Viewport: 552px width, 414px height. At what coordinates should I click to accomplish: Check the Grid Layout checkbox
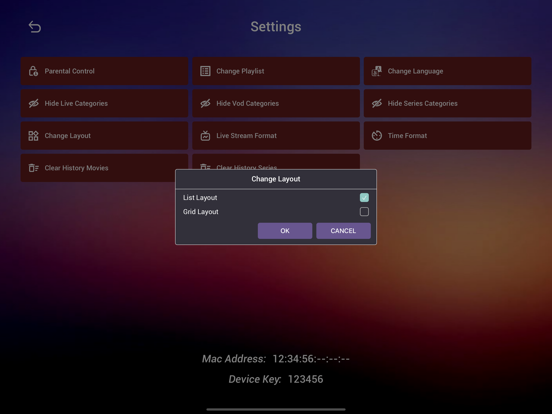364,212
